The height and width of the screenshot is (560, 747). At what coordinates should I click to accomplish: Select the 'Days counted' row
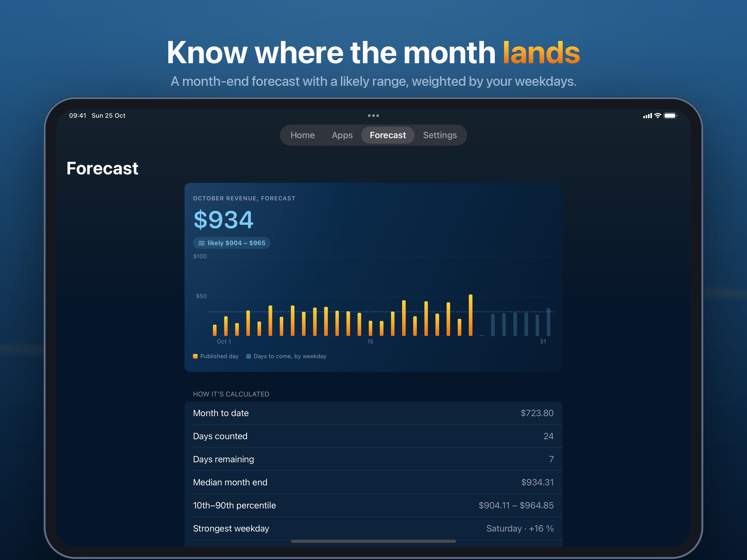[x=373, y=436]
